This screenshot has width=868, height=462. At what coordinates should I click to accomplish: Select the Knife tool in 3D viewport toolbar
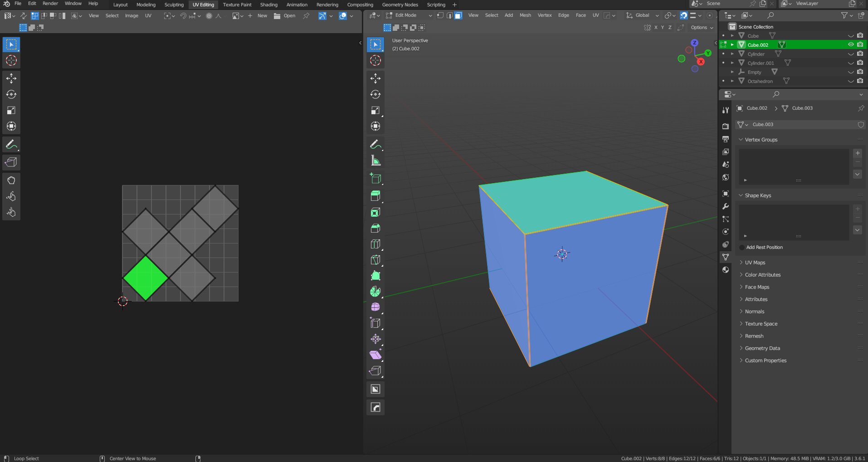click(x=375, y=260)
